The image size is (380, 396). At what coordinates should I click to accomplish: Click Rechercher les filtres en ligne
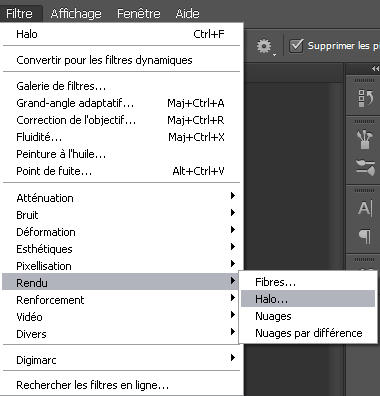(121, 385)
